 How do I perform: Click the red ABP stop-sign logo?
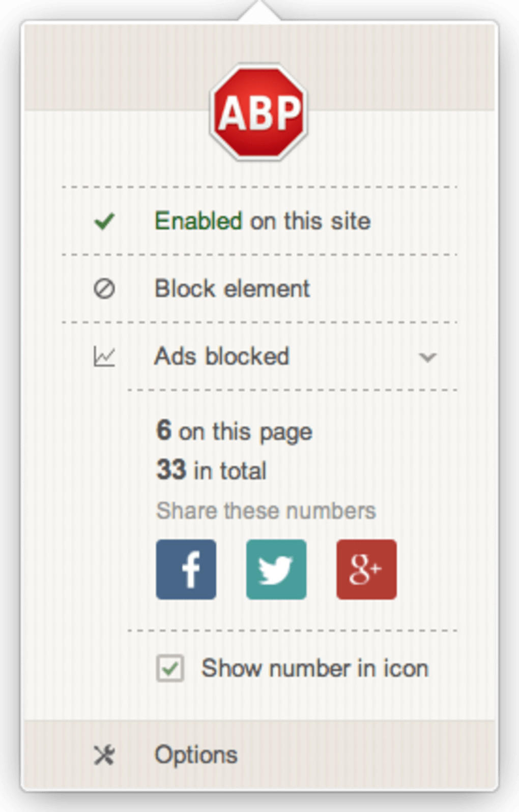tap(258, 112)
